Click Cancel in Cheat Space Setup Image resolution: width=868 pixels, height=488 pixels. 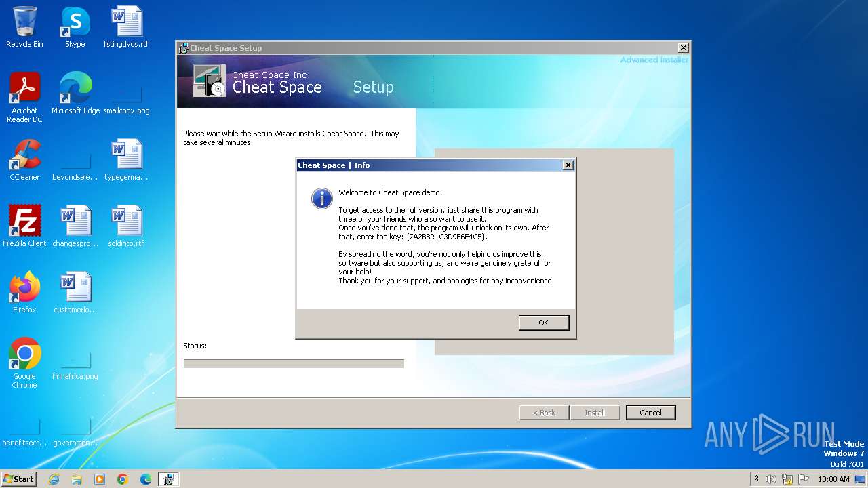(x=650, y=413)
